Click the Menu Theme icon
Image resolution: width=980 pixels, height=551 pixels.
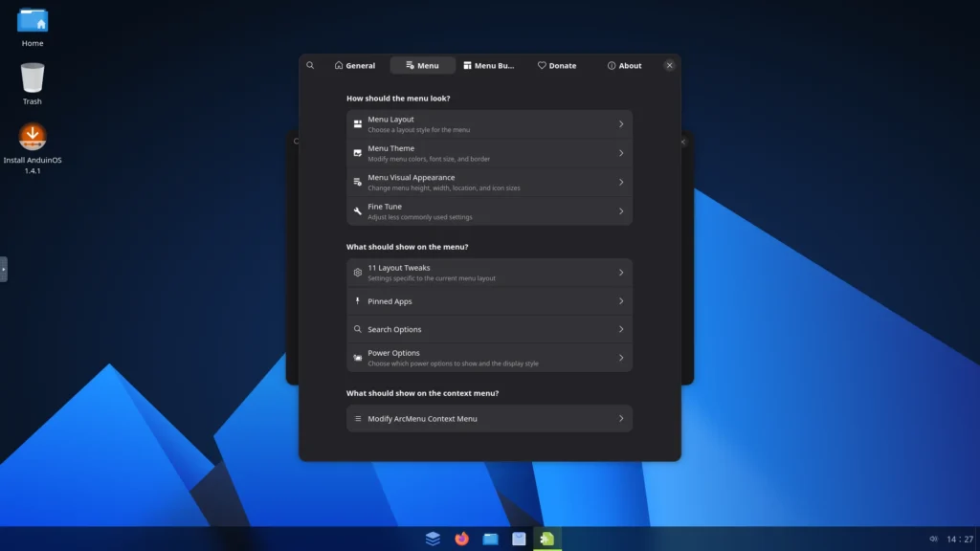(358, 153)
